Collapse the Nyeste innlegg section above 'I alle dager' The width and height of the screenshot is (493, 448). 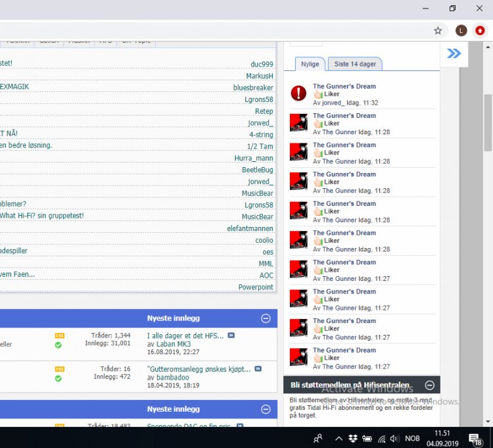click(266, 318)
